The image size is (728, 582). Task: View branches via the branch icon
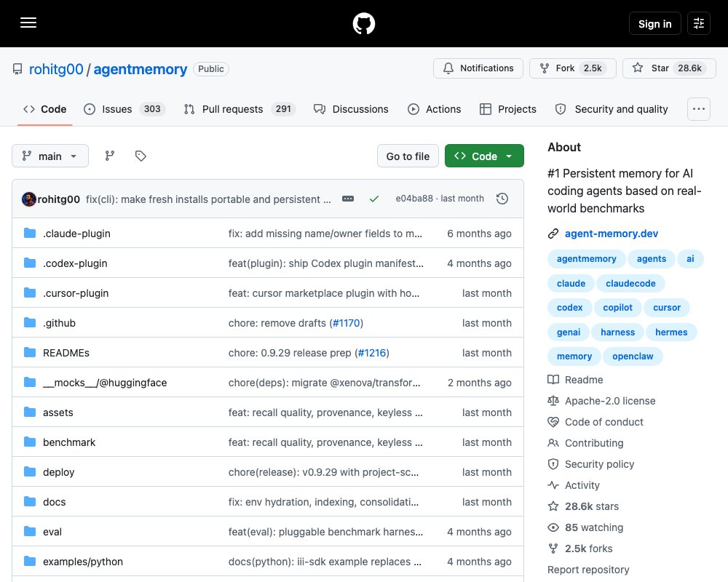pyautogui.click(x=110, y=156)
